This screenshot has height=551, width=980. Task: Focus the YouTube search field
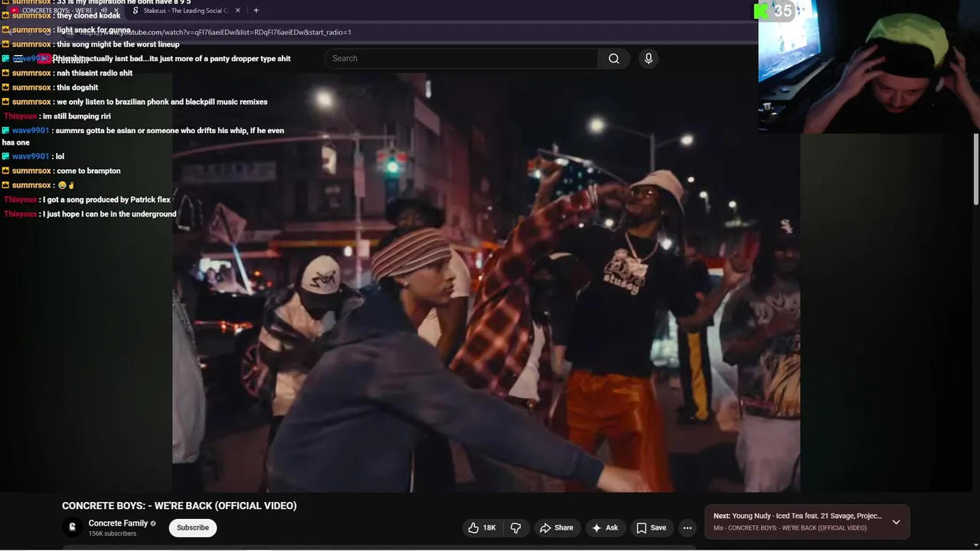coord(461,58)
